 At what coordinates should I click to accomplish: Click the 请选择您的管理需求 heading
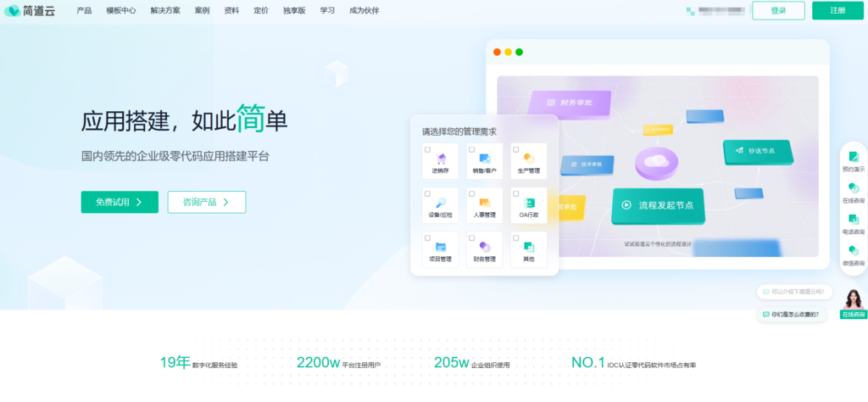[459, 131]
